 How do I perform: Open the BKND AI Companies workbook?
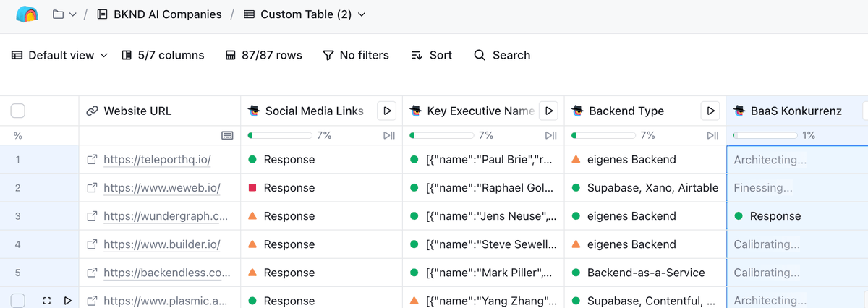click(159, 14)
